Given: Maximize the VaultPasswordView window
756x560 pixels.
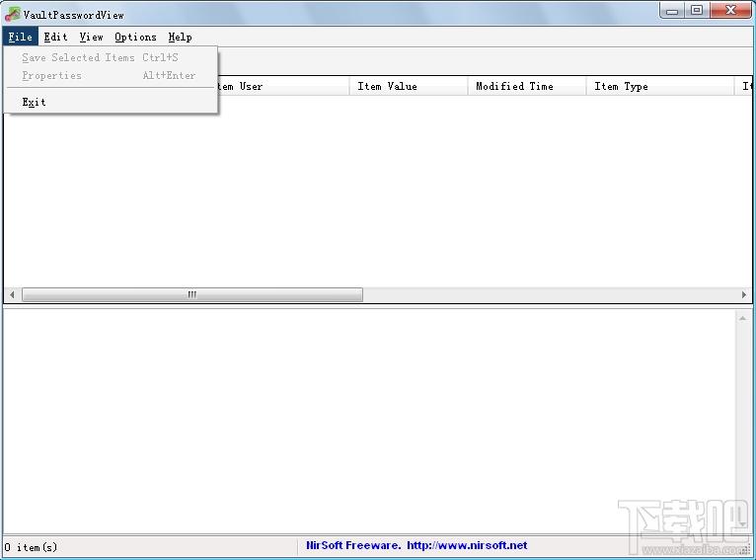Looking at the screenshot, I should click(697, 10).
